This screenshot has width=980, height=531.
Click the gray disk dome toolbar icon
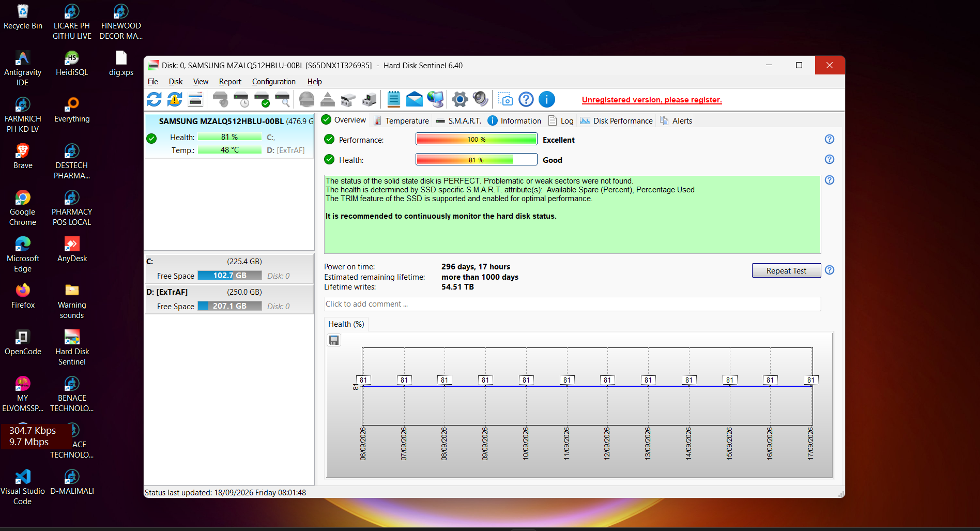coord(307,99)
